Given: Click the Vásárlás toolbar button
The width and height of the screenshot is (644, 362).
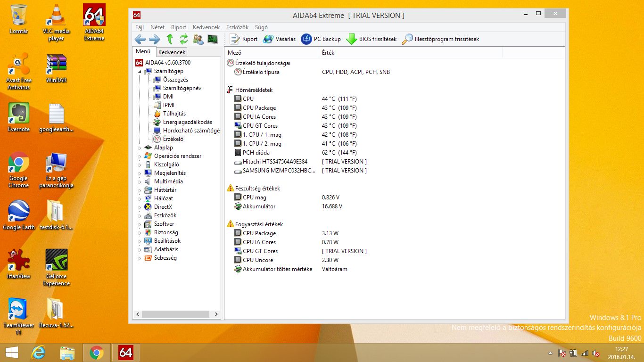Looking at the screenshot, I should [x=279, y=39].
